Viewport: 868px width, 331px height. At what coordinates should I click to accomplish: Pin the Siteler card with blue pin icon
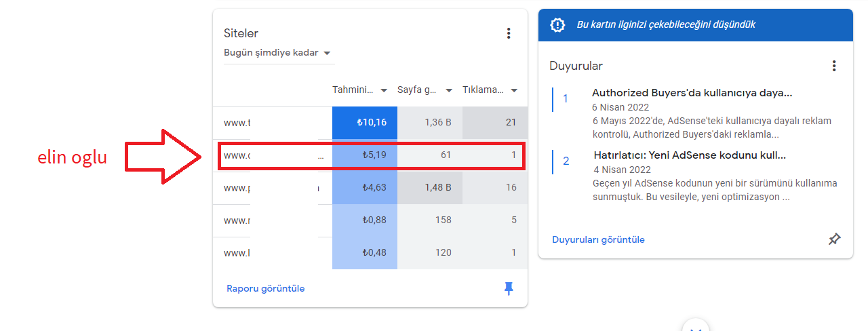(509, 289)
